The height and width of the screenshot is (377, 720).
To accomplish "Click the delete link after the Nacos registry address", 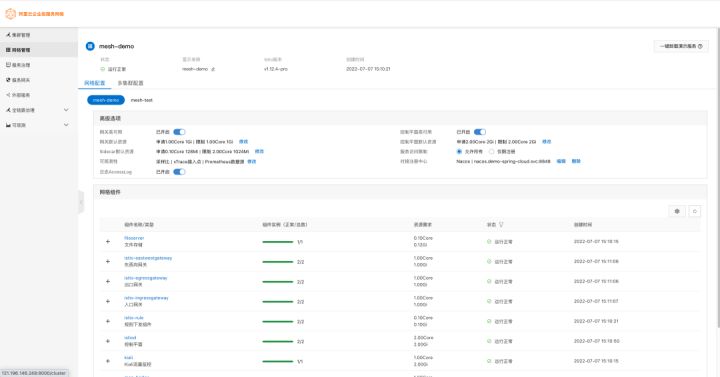I will click(576, 161).
